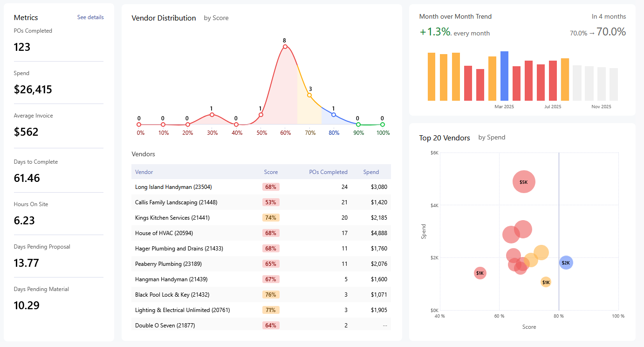
Task: Click the POs Completed value 123
Action: [x=22, y=47]
